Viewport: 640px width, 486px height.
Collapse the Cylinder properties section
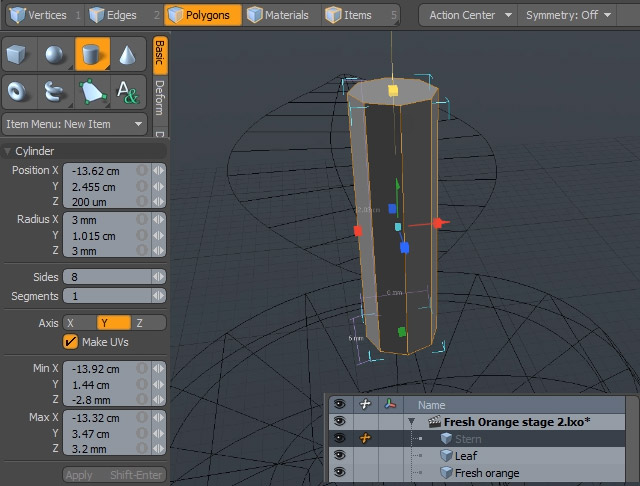pyautogui.click(x=7, y=151)
